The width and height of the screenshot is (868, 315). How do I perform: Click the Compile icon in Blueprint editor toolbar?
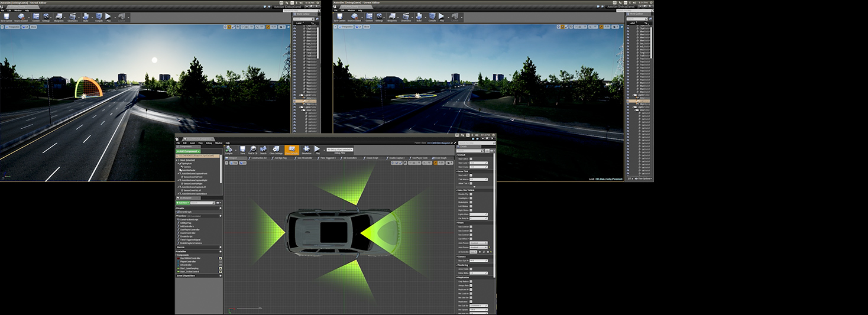pos(229,150)
